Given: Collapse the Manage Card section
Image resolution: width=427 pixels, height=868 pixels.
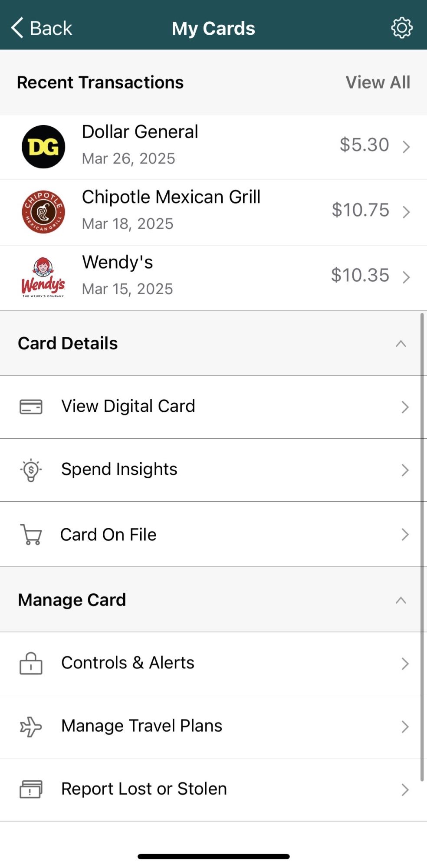Looking at the screenshot, I should pyautogui.click(x=401, y=600).
